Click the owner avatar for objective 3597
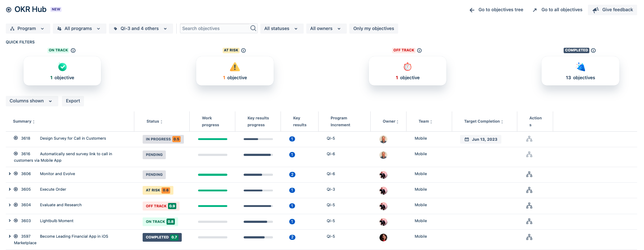644x250 pixels. pyautogui.click(x=383, y=237)
